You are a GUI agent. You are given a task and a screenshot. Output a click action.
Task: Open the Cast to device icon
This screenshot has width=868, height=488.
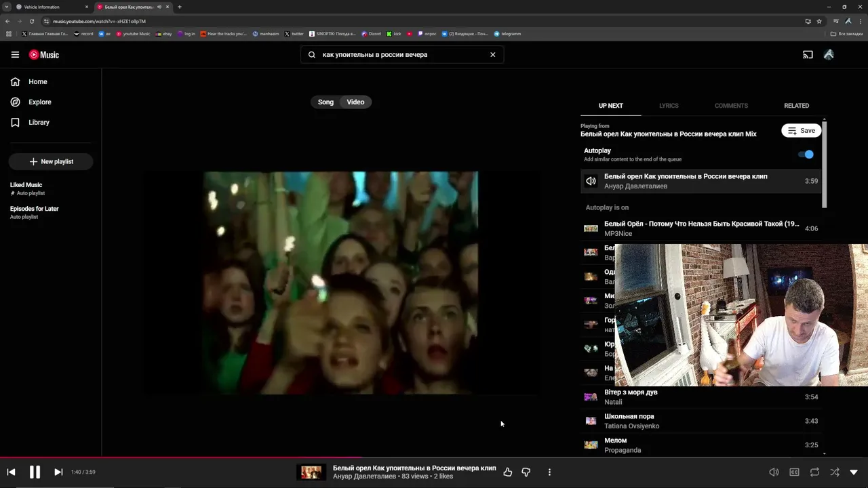tap(808, 55)
